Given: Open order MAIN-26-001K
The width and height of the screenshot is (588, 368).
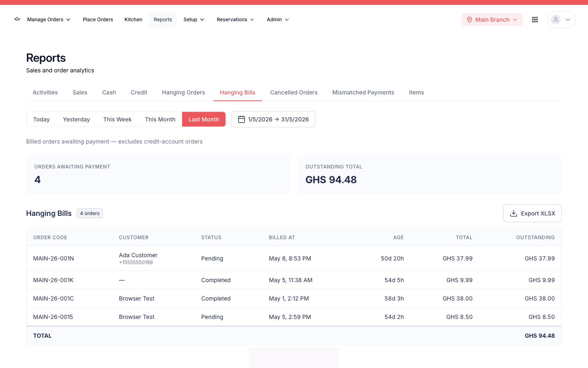Looking at the screenshot, I should 53,280.
